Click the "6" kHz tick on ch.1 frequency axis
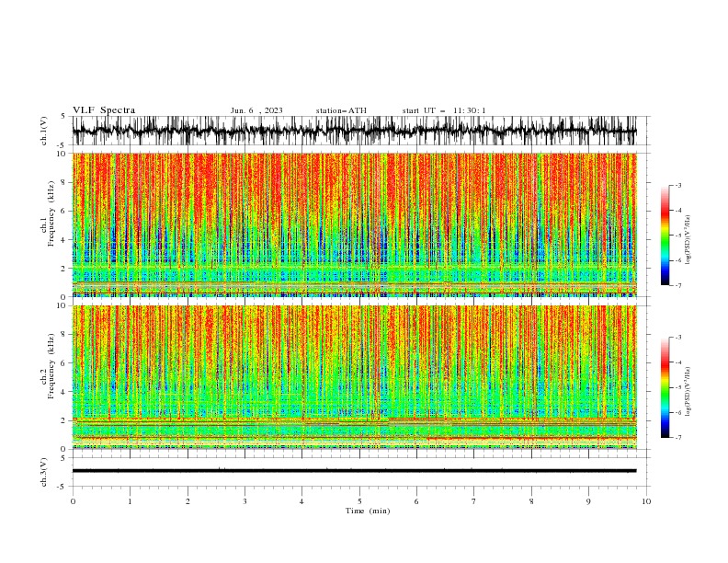Viewport: 728px width, 563px height. (65, 211)
